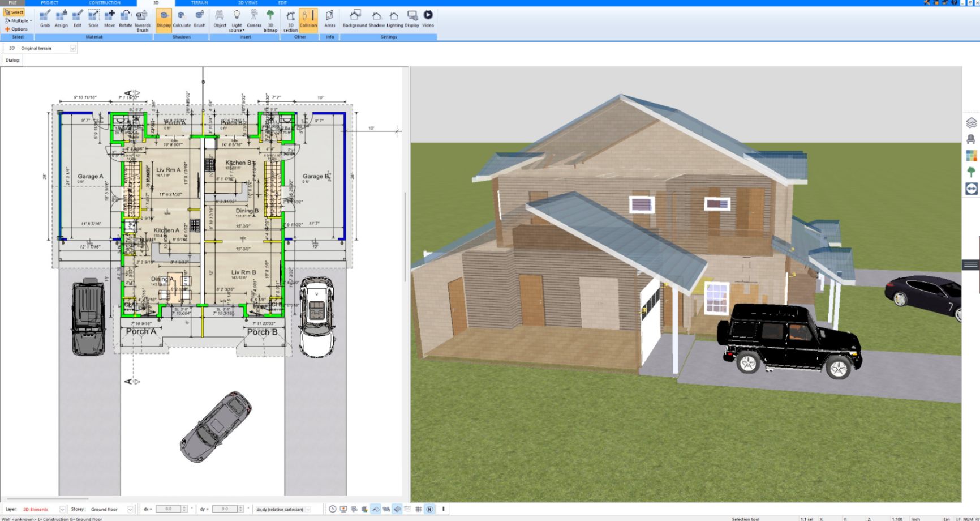Viewport: 980px width, 521px height.
Task: Click Calculate shadows icon
Action: pyautogui.click(x=182, y=18)
